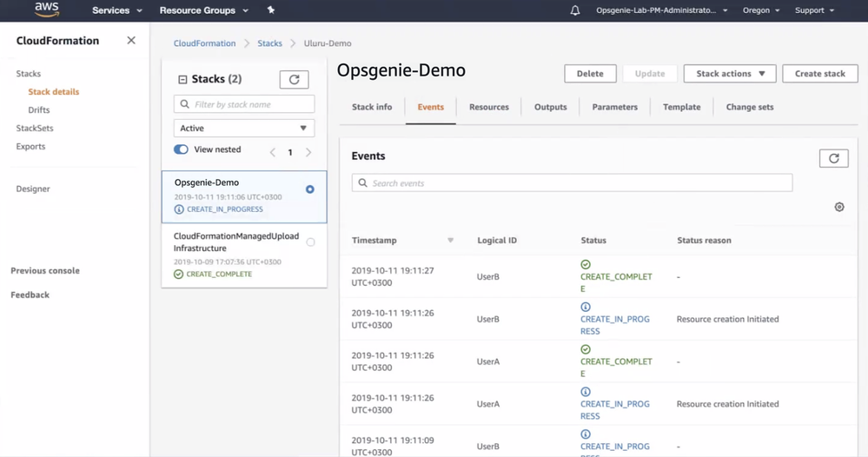Go to next stacks page arrow
This screenshot has width=868, height=457.
point(308,152)
